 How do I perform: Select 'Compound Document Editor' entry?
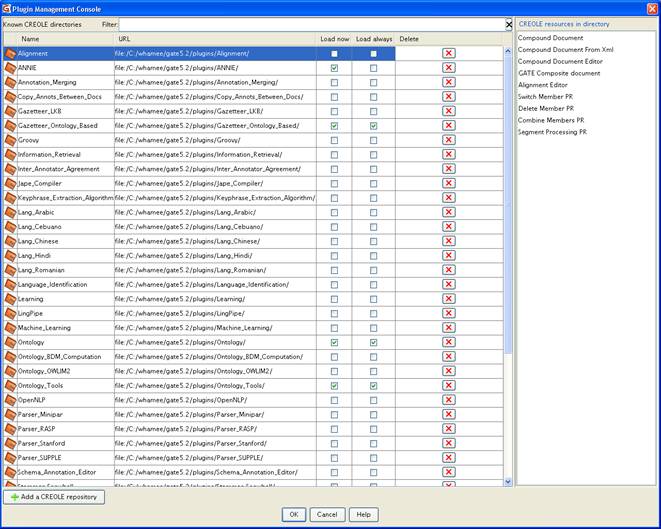560,61
